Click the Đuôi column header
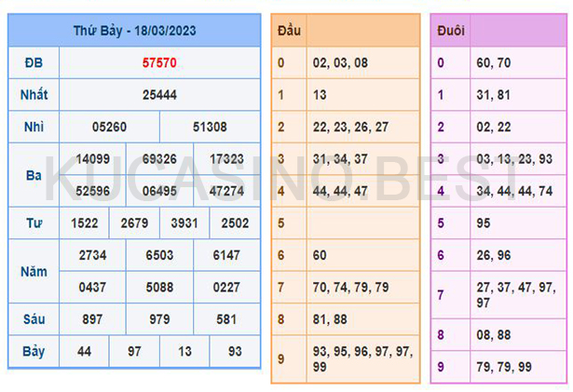 [x=451, y=32]
